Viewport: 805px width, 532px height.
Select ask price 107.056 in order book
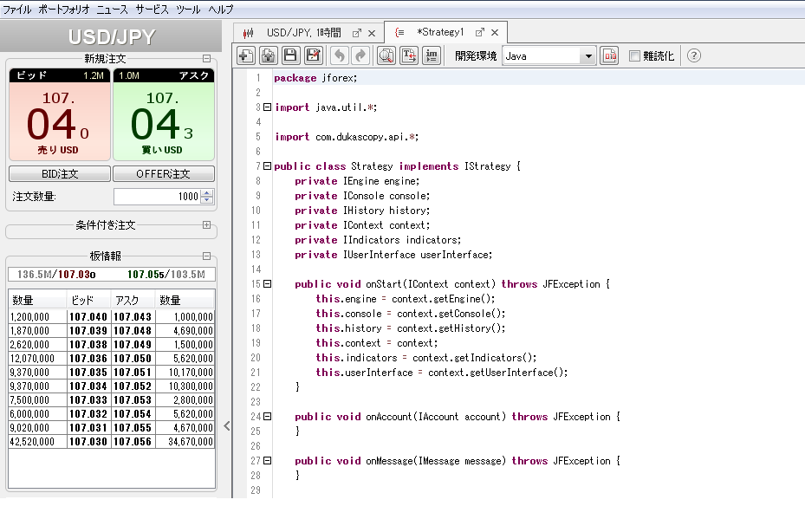tap(133, 442)
